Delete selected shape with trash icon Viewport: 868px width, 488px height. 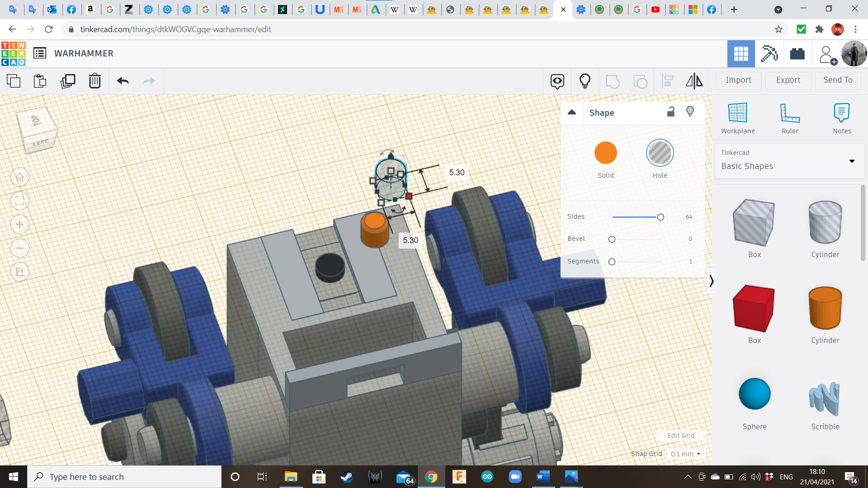pos(95,81)
